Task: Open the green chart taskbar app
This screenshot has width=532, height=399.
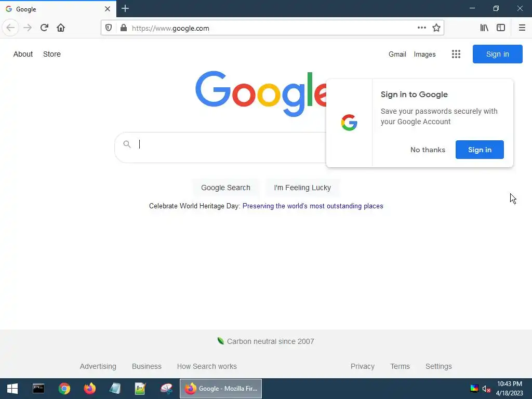Action: tap(140, 389)
